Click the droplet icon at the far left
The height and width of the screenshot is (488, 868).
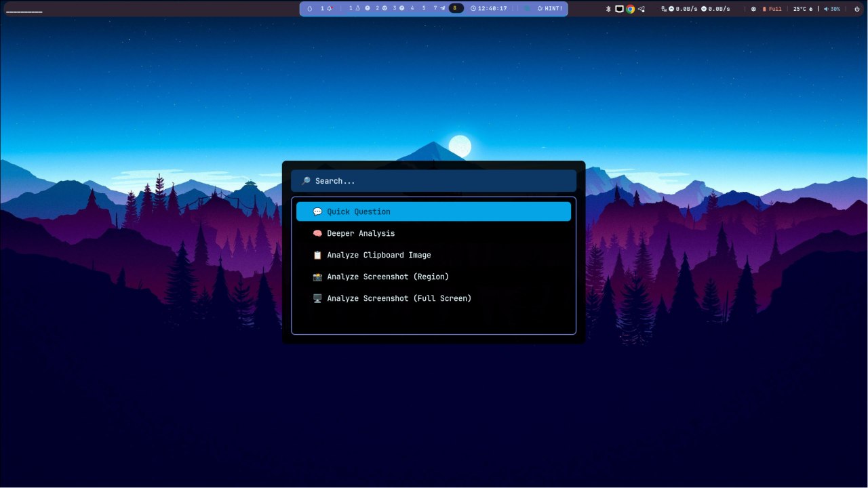[x=310, y=9]
